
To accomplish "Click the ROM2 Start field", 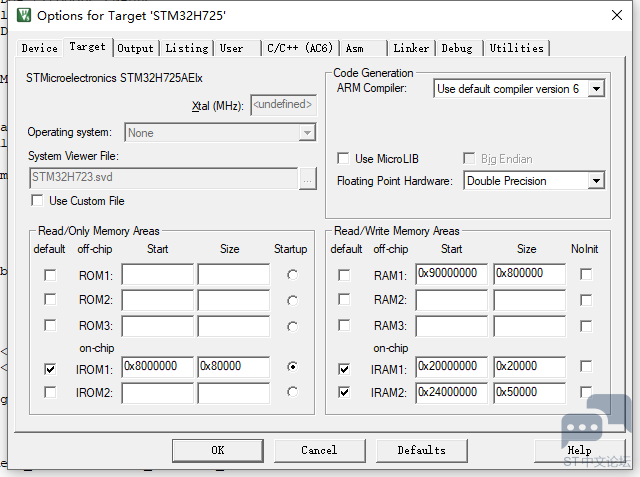I will (x=157, y=300).
